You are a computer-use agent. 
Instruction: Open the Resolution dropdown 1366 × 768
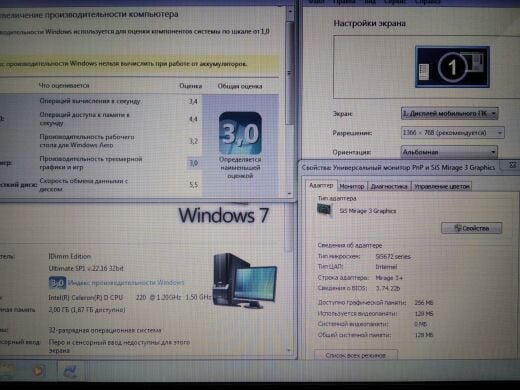[452, 133]
